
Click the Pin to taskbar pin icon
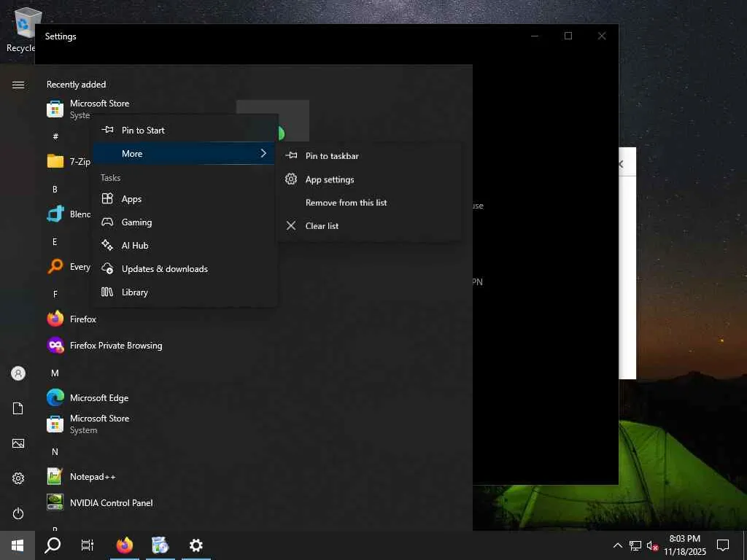tap(291, 155)
